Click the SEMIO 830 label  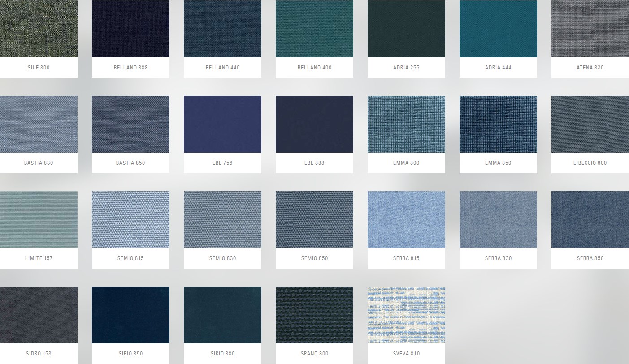click(x=222, y=258)
